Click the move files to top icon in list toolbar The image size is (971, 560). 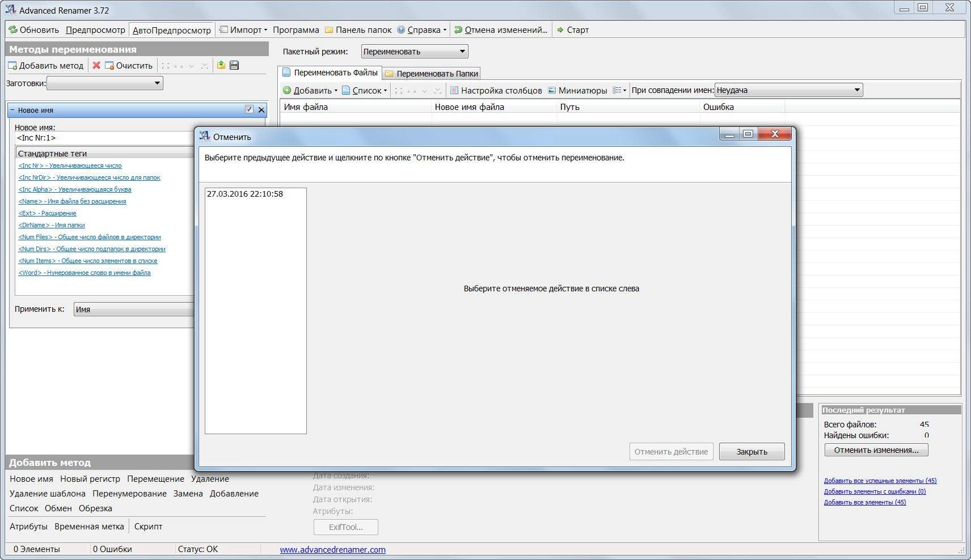click(399, 91)
